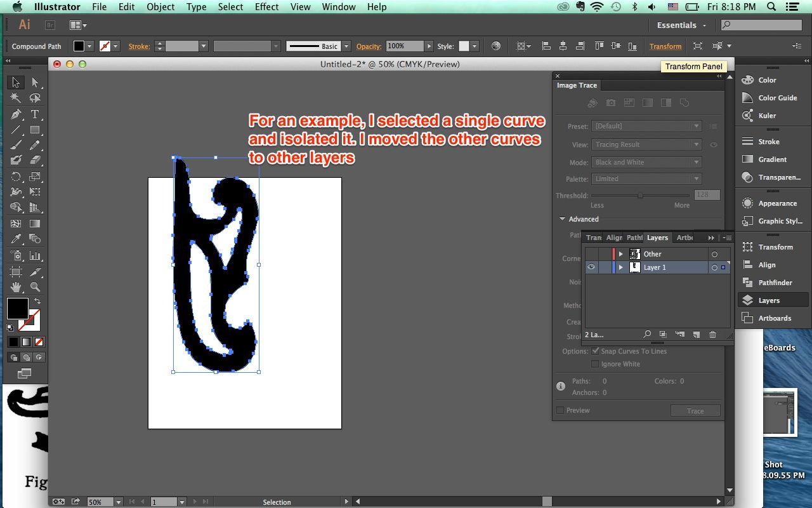Select the Eyedropper tool
The height and width of the screenshot is (508, 812).
[16, 239]
